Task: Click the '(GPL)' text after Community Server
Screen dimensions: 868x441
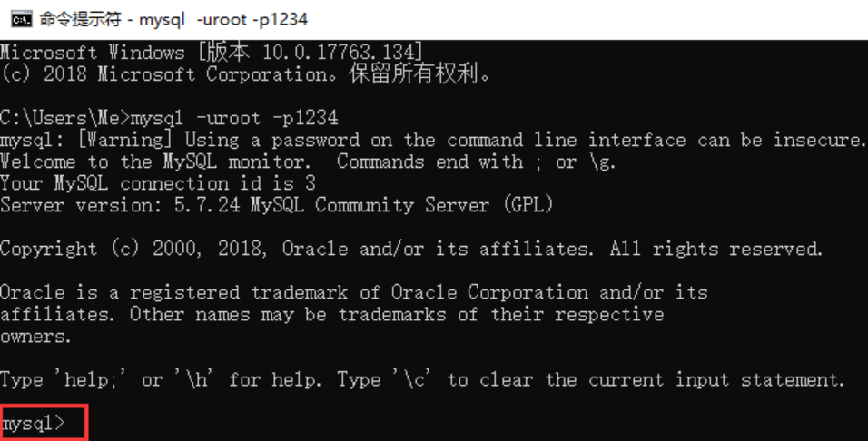Action: pos(528,205)
